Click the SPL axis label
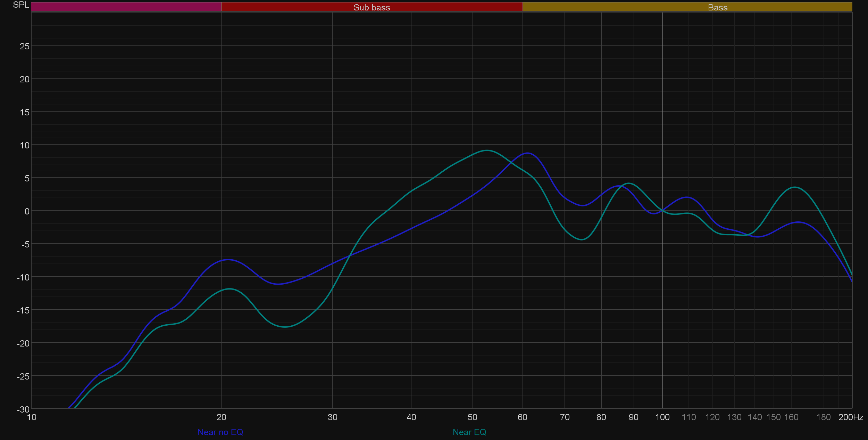 pyautogui.click(x=21, y=5)
